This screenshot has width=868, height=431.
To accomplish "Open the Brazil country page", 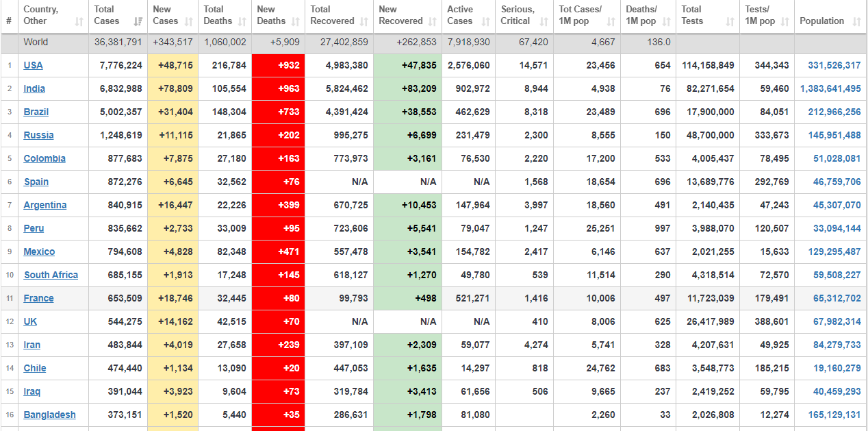I will coord(36,112).
